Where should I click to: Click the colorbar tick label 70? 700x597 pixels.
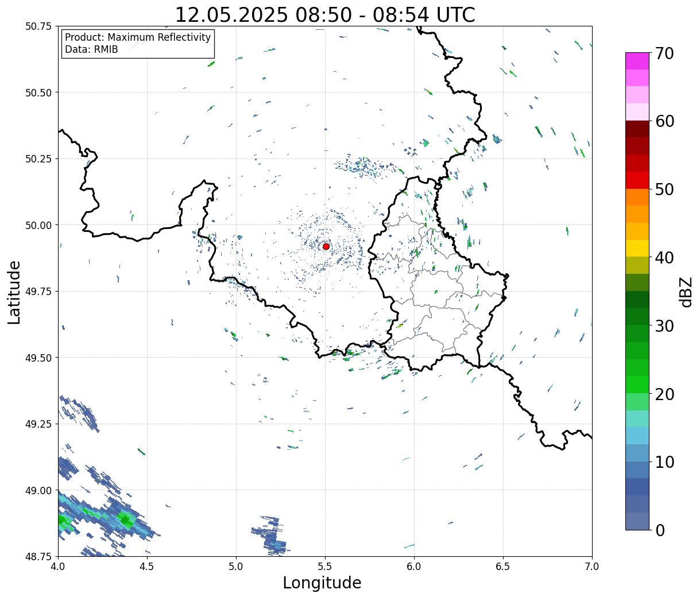(x=664, y=53)
